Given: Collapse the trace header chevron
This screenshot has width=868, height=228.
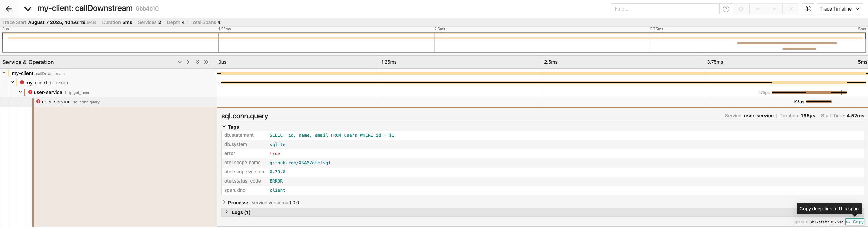Looking at the screenshot, I should tap(28, 9).
